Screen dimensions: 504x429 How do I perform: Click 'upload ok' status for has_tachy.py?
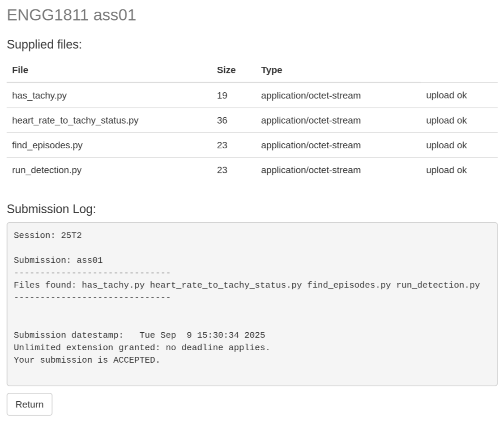(x=446, y=95)
